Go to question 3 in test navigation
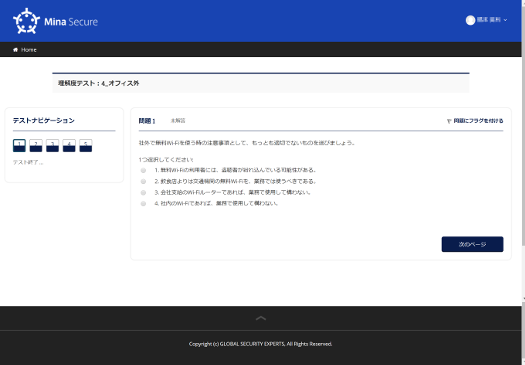 [52, 146]
